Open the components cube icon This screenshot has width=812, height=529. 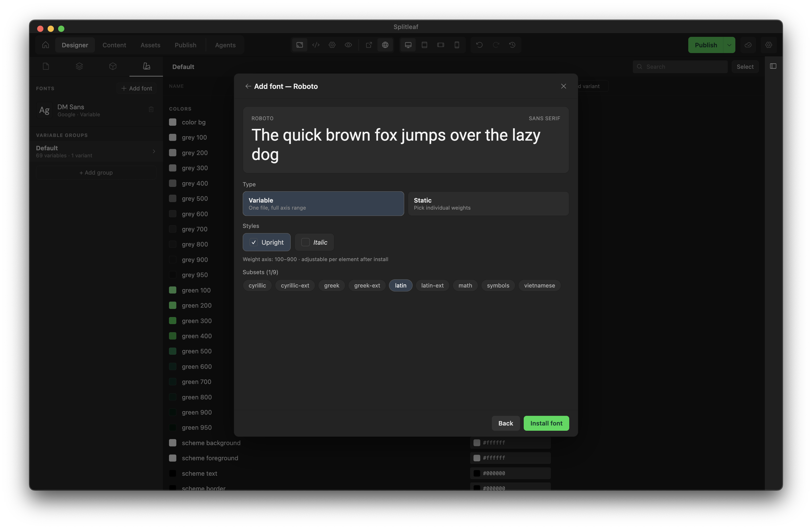tap(112, 66)
